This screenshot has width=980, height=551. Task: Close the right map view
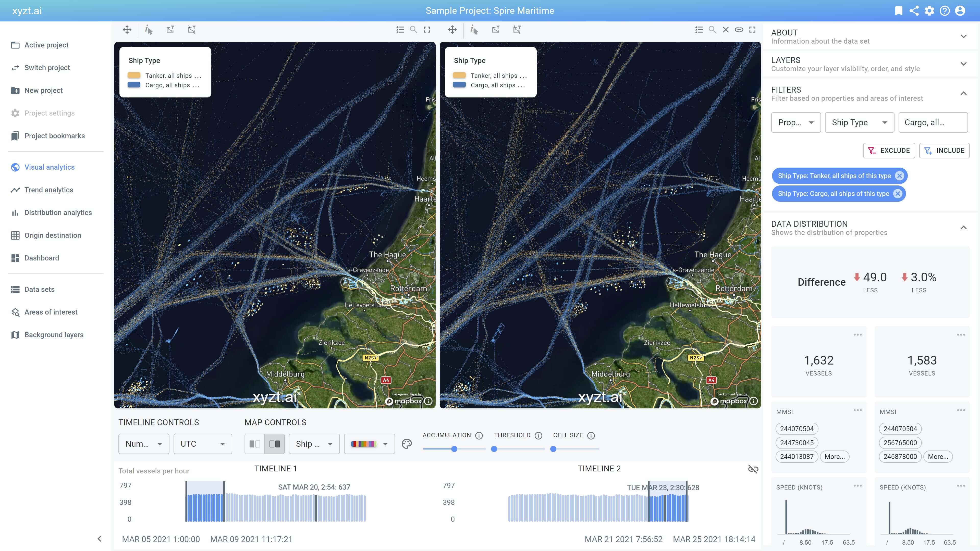point(726,30)
